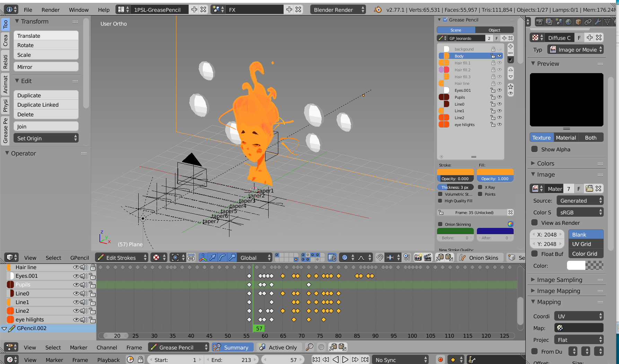Toggle Points checkbox
The height and width of the screenshot is (364, 619).
480,194
